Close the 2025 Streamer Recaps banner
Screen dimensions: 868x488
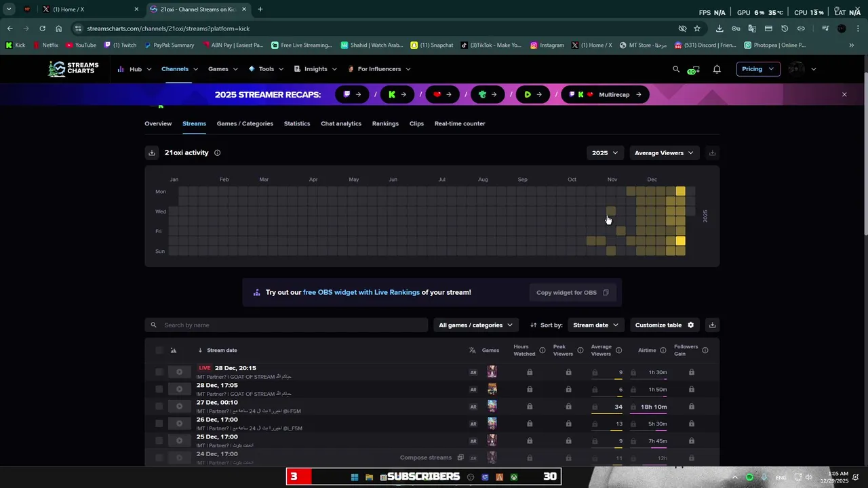click(844, 94)
